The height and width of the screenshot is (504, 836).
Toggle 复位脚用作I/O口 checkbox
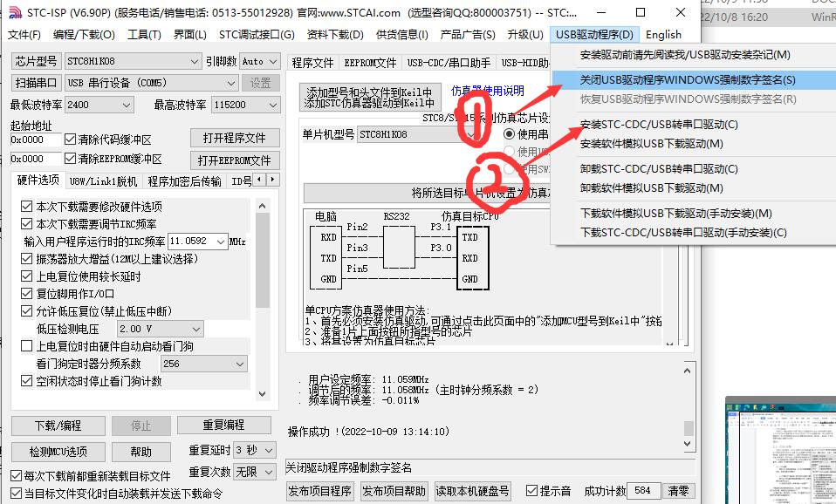coord(26,294)
